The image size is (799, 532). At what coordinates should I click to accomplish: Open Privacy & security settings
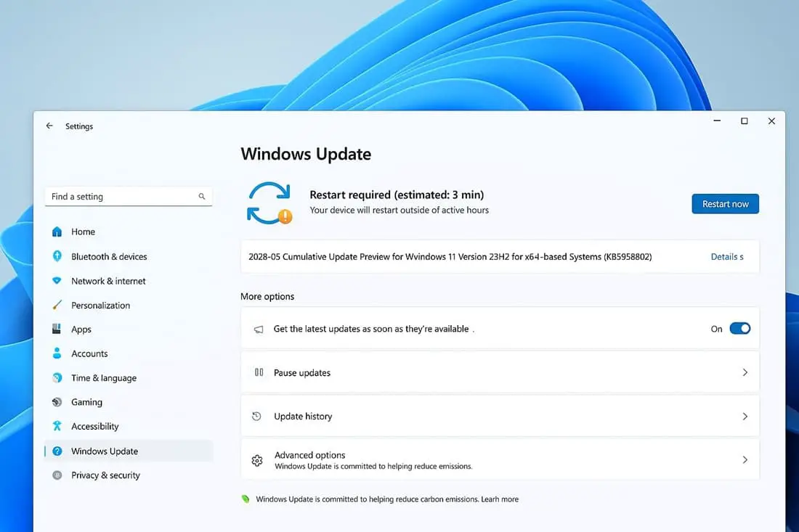pyautogui.click(x=129, y=475)
